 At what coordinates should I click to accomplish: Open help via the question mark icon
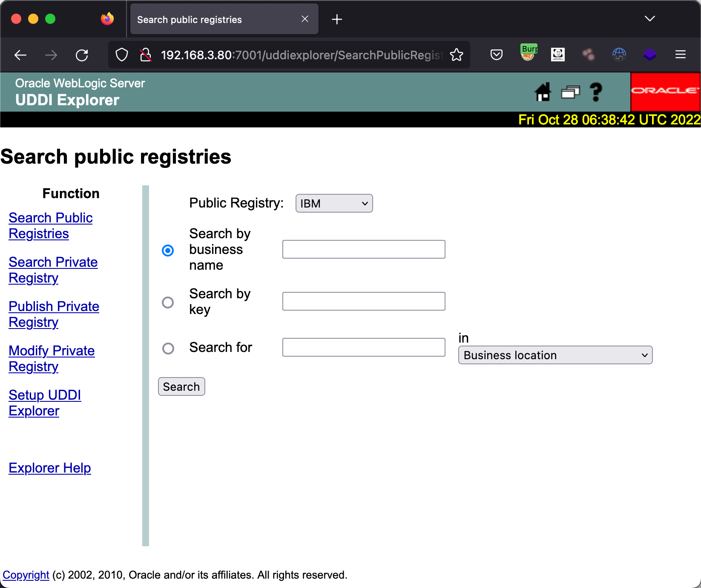596,92
